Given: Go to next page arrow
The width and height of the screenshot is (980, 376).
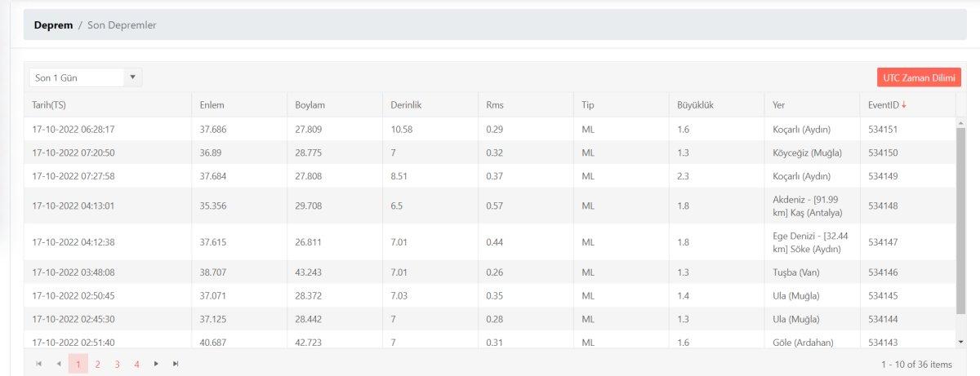Looking at the screenshot, I should point(156,364).
